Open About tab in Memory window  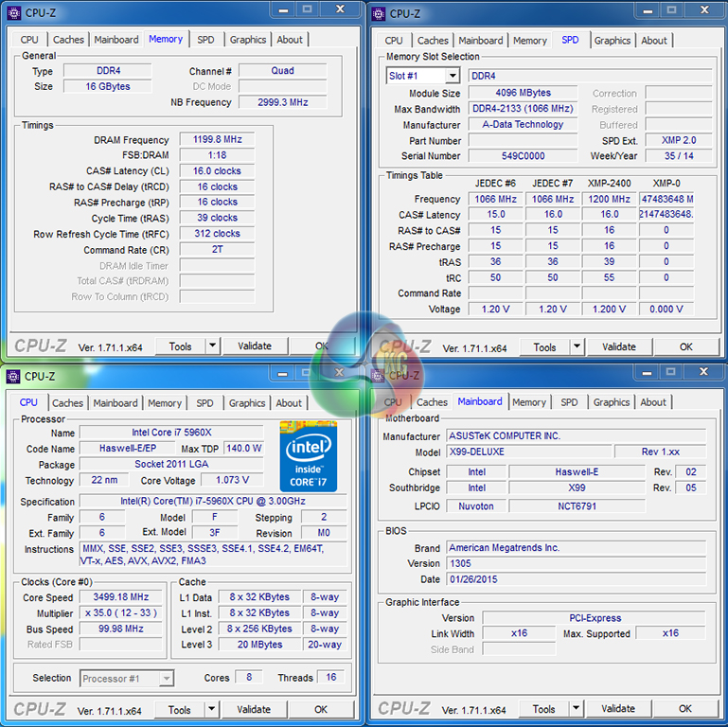(x=290, y=40)
